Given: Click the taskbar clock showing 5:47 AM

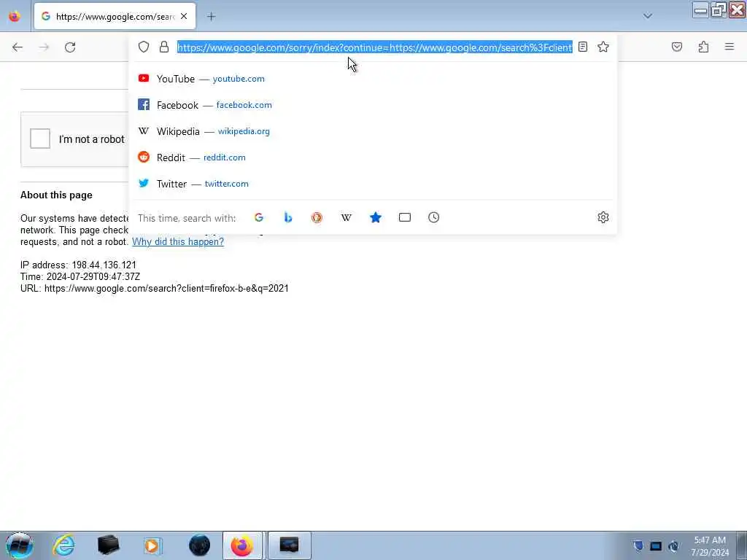Looking at the screenshot, I should tap(710, 545).
